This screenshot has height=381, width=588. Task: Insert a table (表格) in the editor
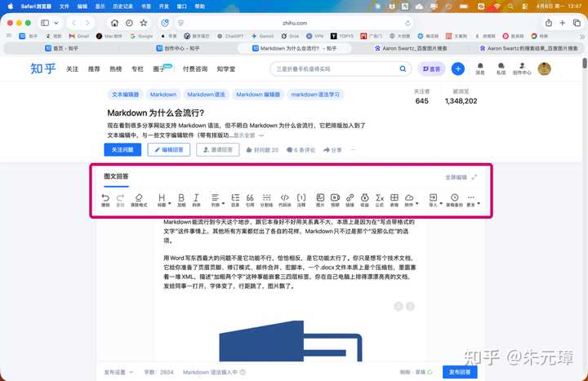pos(394,199)
